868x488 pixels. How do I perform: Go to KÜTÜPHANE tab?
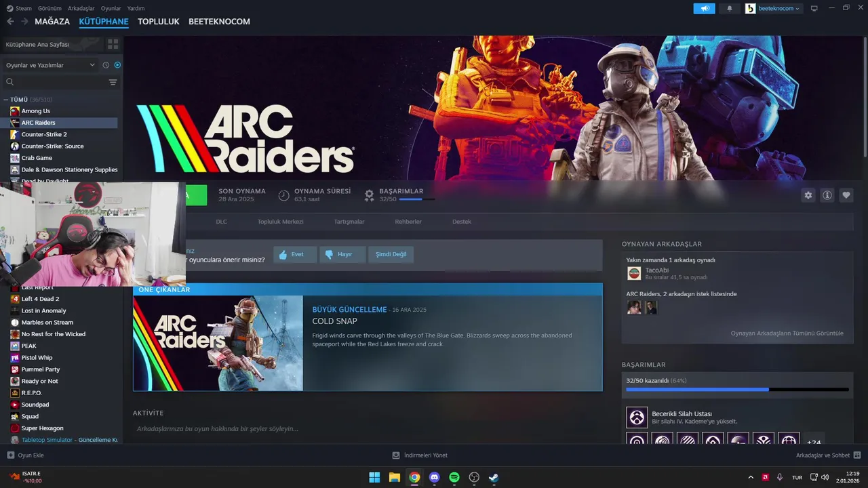(104, 22)
